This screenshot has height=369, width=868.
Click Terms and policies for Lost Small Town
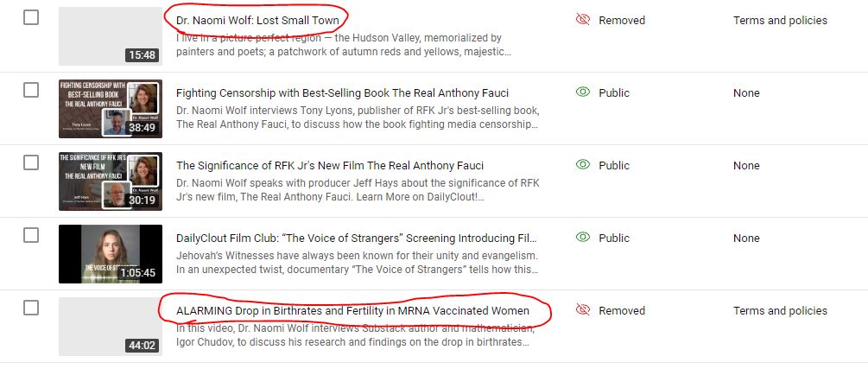[x=780, y=20]
